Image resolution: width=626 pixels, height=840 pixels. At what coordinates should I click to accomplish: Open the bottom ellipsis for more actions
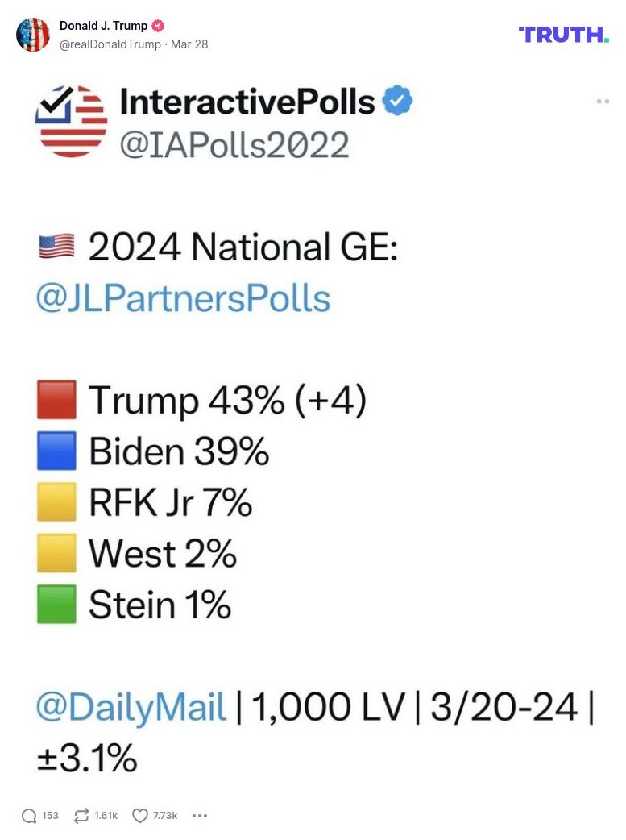[x=200, y=816]
